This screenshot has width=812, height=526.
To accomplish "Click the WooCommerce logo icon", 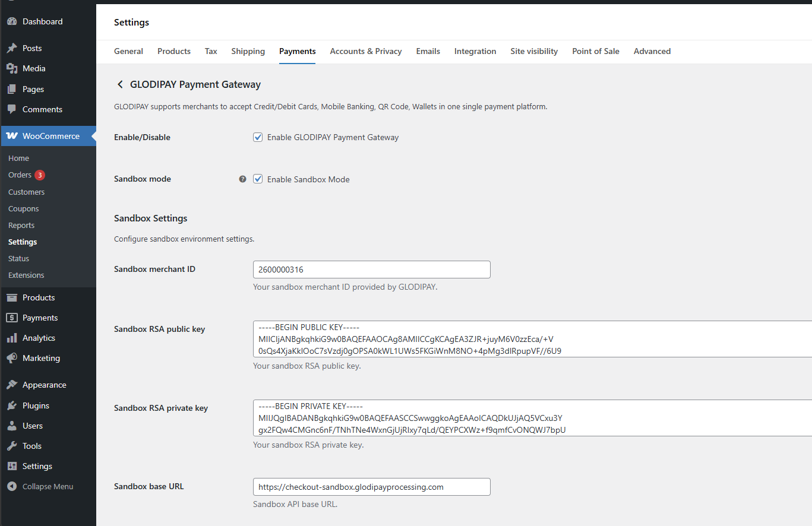I will click(x=12, y=136).
